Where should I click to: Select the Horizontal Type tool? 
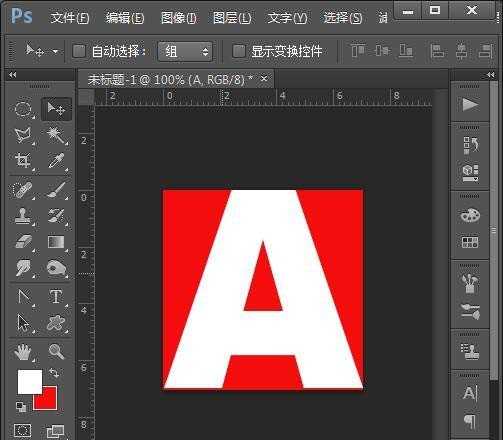tap(56, 296)
